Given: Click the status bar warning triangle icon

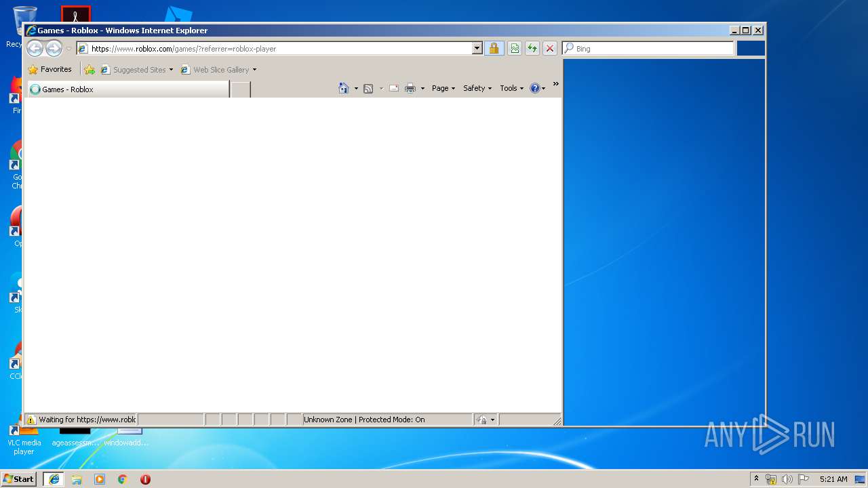Looking at the screenshot, I should point(31,420).
